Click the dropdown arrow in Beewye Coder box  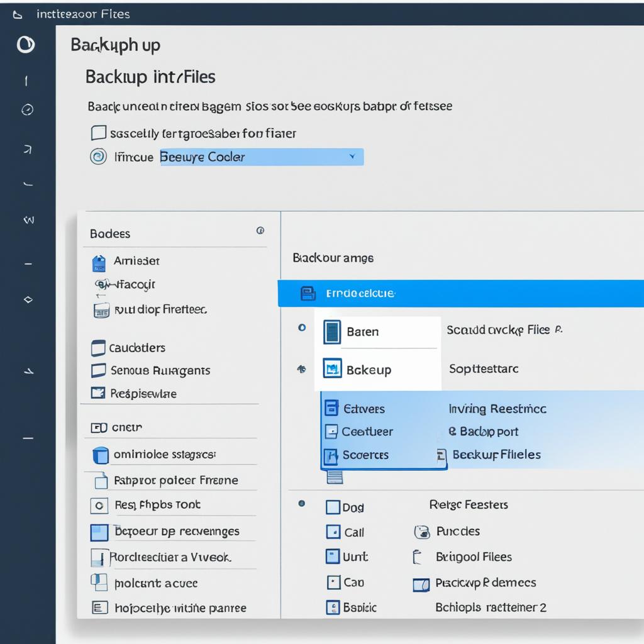[352, 157]
